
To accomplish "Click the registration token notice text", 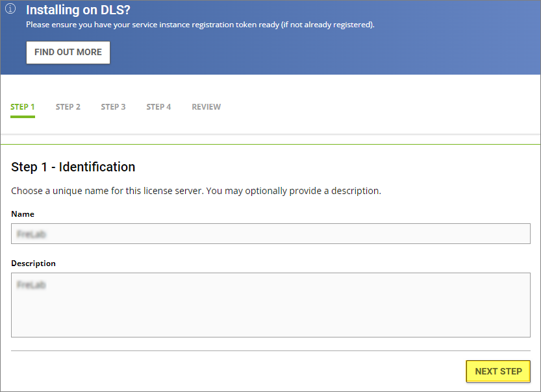I will 200,25.
